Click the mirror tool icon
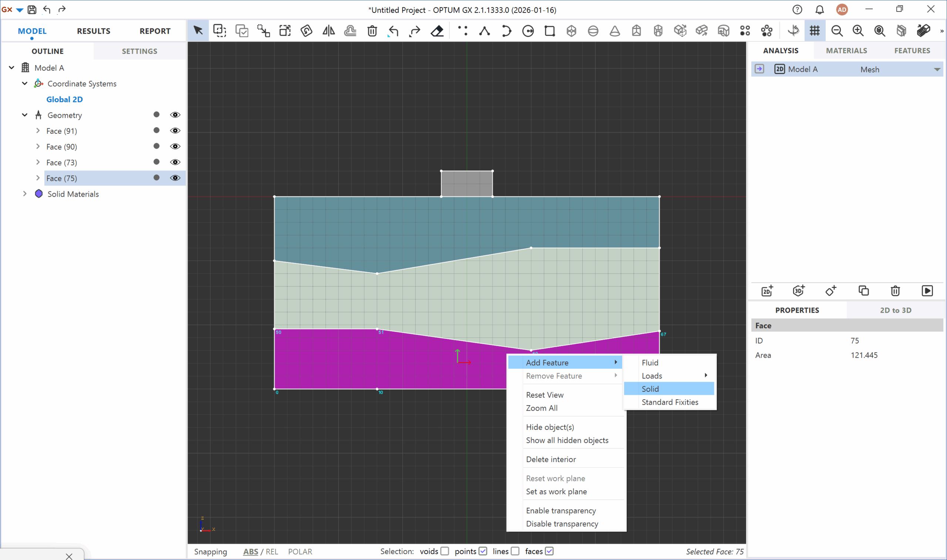The image size is (947, 560). coord(328,31)
